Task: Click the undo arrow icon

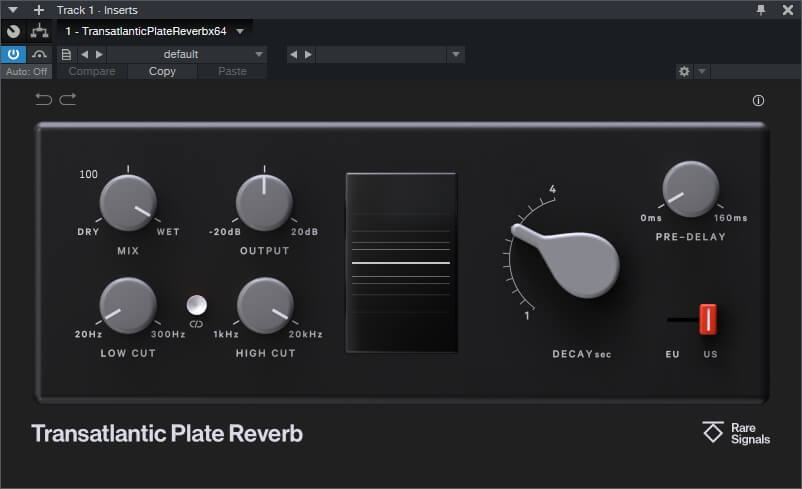Action: (43, 99)
